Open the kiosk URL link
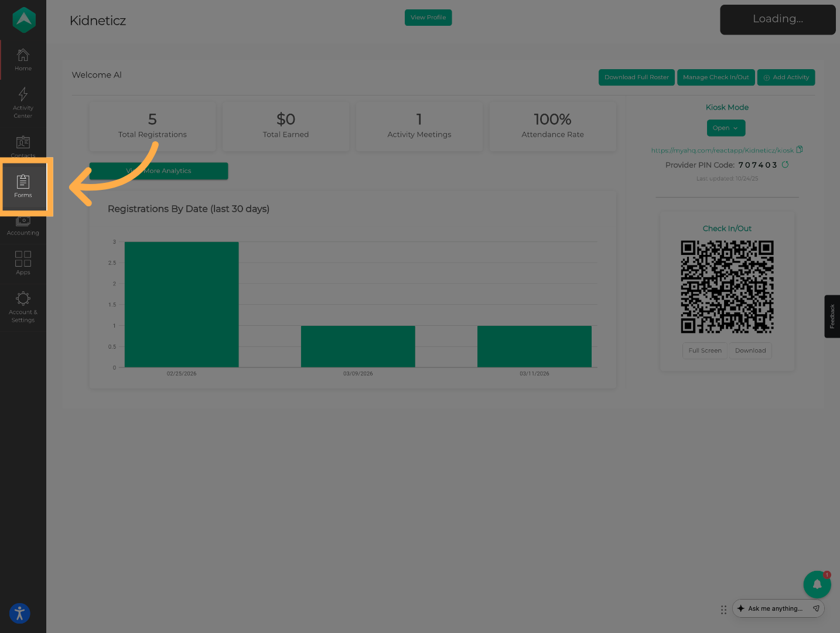The width and height of the screenshot is (840, 633). click(x=722, y=151)
